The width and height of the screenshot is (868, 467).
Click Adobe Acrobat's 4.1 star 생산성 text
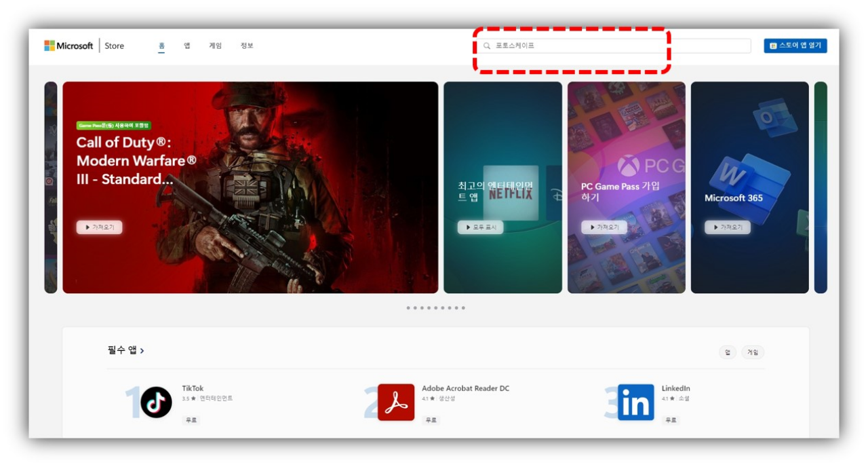click(438, 398)
